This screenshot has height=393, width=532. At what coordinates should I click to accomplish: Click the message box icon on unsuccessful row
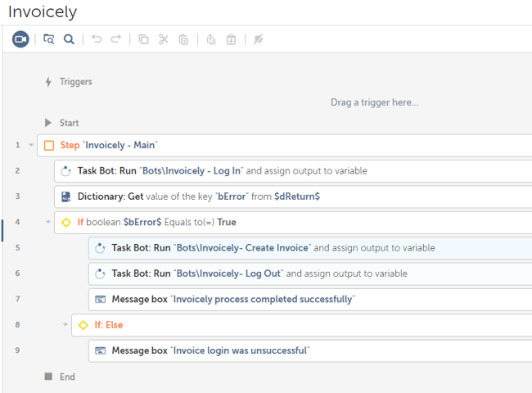click(100, 350)
